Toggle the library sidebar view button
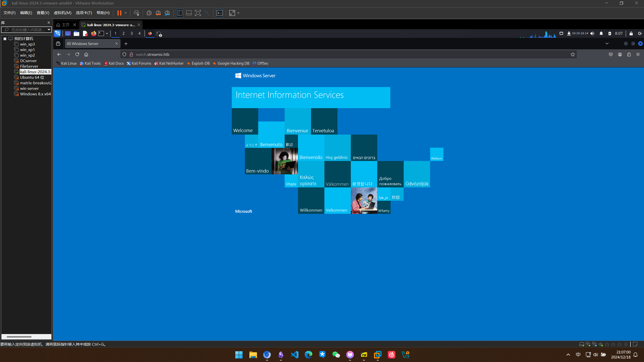Image resolution: width=644 pixels, height=362 pixels. pyautogui.click(x=179, y=13)
